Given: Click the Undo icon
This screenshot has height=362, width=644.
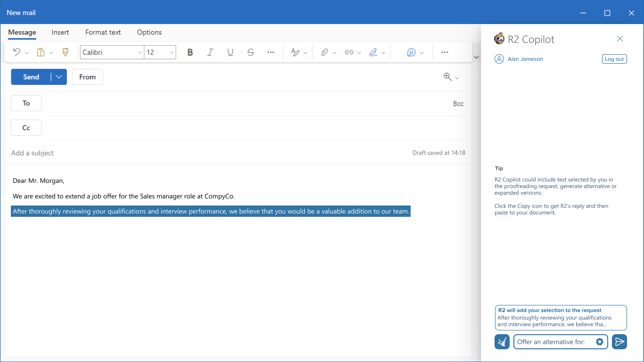Looking at the screenshot, I should tap(17, 52).
